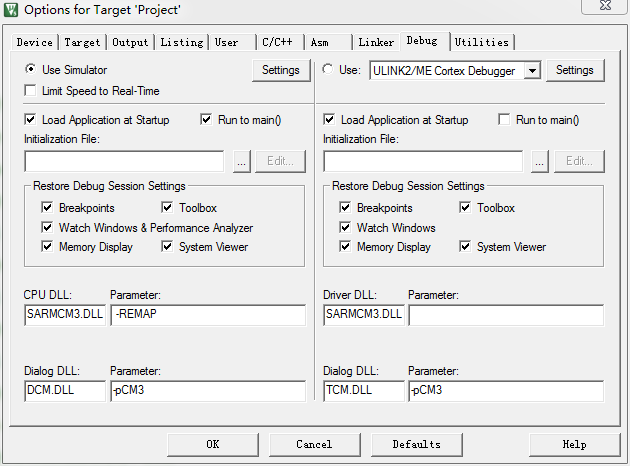Toggle simulator Run to main() checkbox
The height and width of the screenshot is (466, 630).
click(206, 119)
